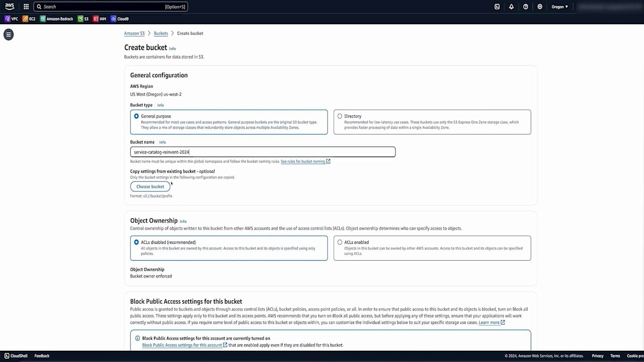Open Info link beside Create bucket heading
Viewport: 644px width, 362px height.
coord(172,49)
